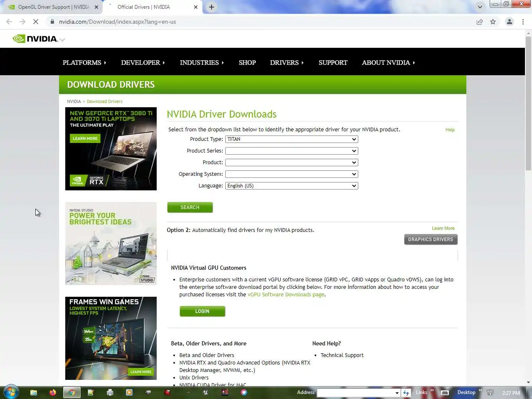The width and height of the screenshot is (532, 399).
Task: Open the Product Series dropdown
Action: [291, 151]
